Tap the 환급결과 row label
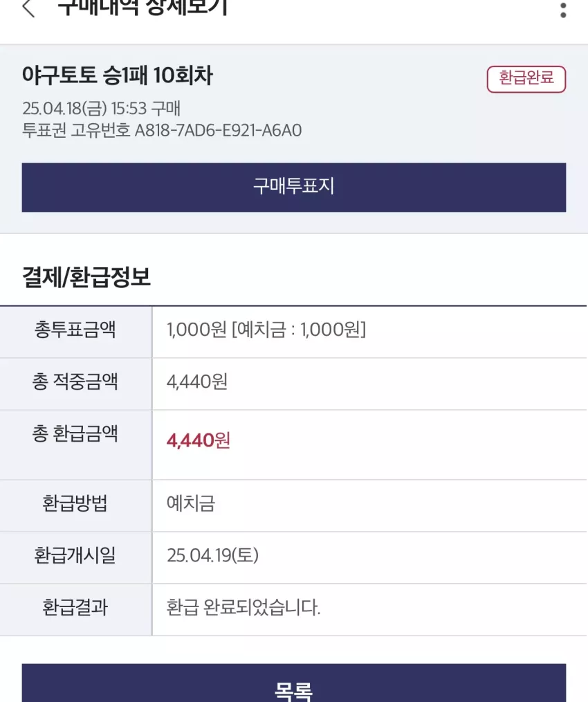Image resolution: width=588 pixels, height=702 pixels. pyautogui.click(x=75, y=608)
